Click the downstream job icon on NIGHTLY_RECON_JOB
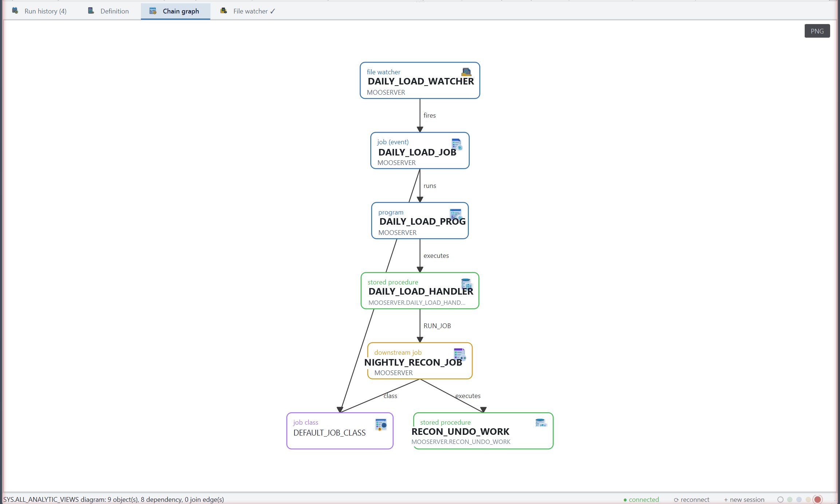This screenshot has width=840, height=504. [x=460, y=354]
